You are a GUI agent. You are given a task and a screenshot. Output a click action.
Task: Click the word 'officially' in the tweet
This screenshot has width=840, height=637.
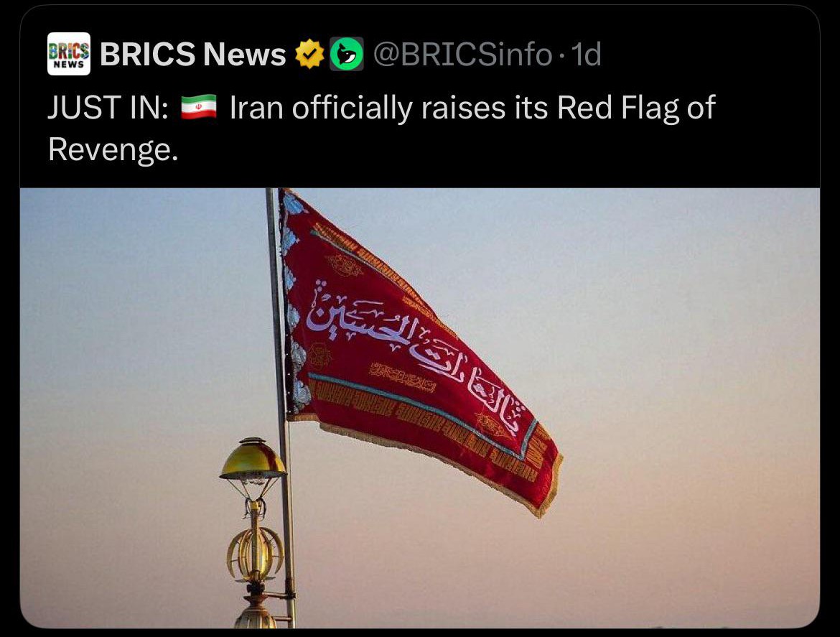[352, 108]
